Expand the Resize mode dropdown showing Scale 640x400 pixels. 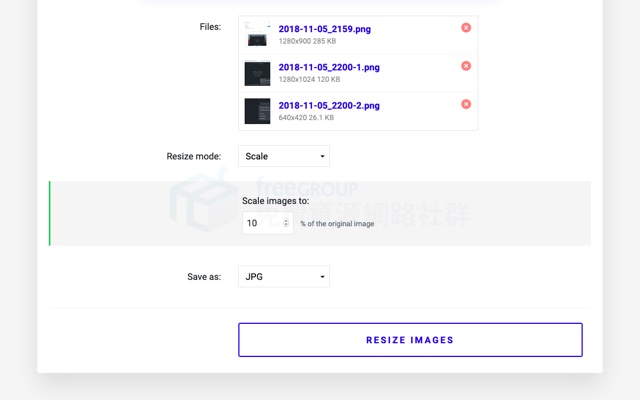pyautogui.click(x=284, y=156)
